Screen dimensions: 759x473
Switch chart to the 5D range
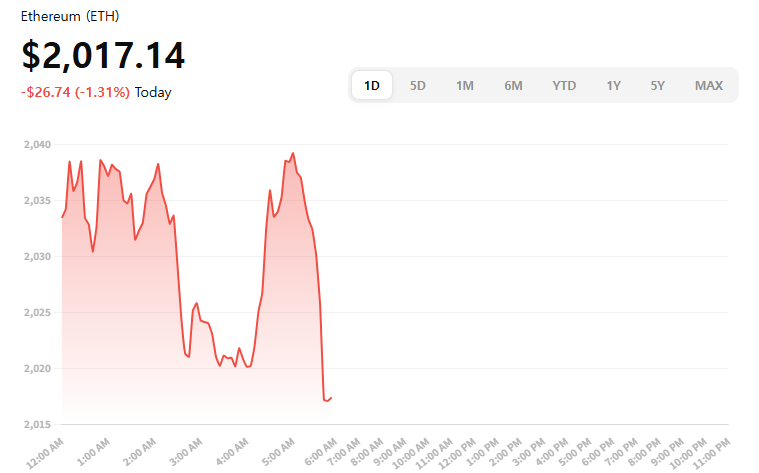418,85
